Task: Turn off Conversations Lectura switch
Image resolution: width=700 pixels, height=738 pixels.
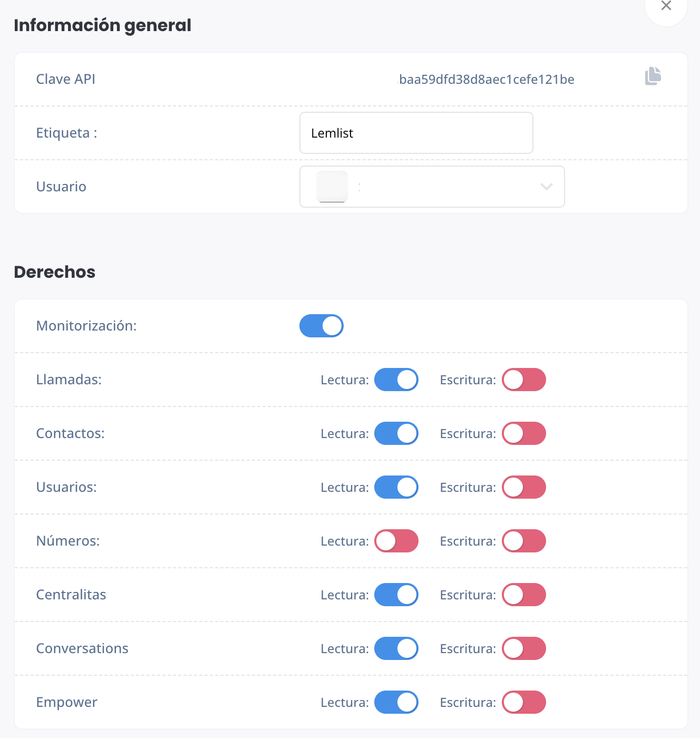Action: pyautogui.click(x=396, y=648)
